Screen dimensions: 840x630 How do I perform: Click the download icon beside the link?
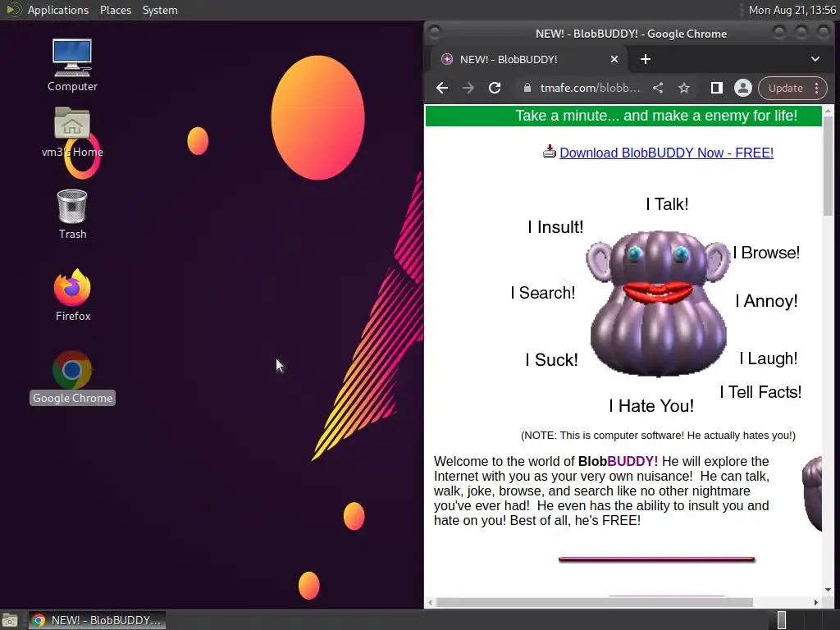pyautogui.click(x=550, y=152)
